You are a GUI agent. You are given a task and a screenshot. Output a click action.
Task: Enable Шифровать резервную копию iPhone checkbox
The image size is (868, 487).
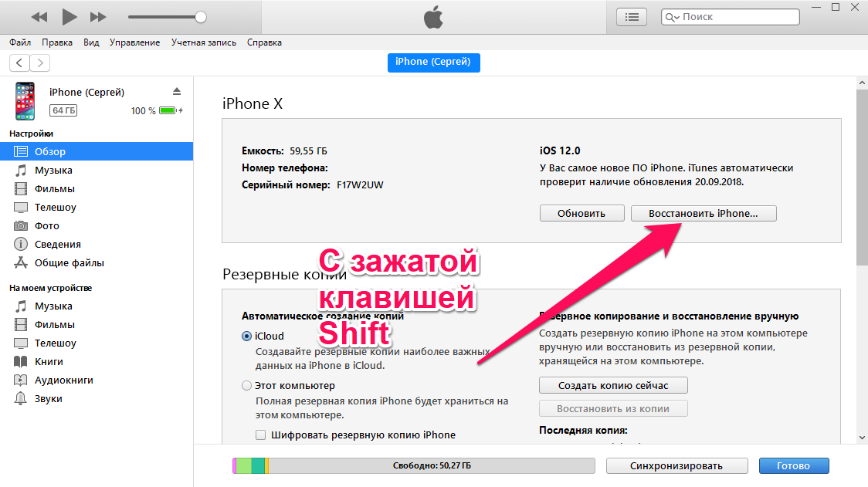(x=260, y=435)
